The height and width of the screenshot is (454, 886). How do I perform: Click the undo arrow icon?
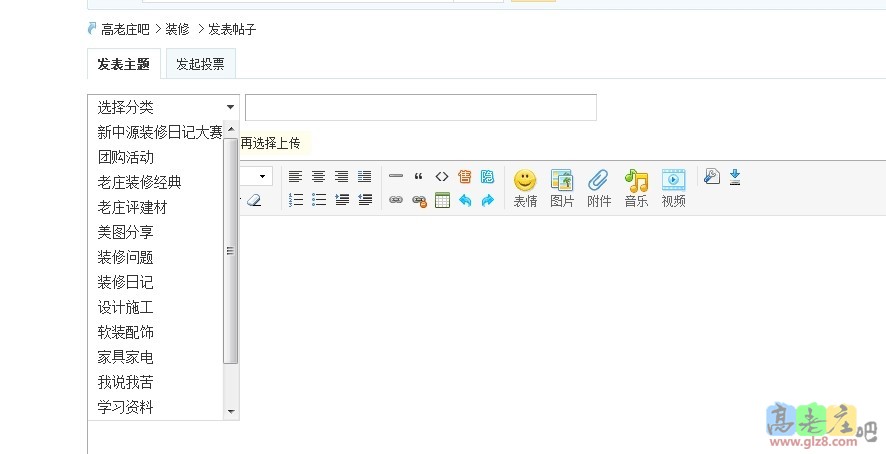465,200
